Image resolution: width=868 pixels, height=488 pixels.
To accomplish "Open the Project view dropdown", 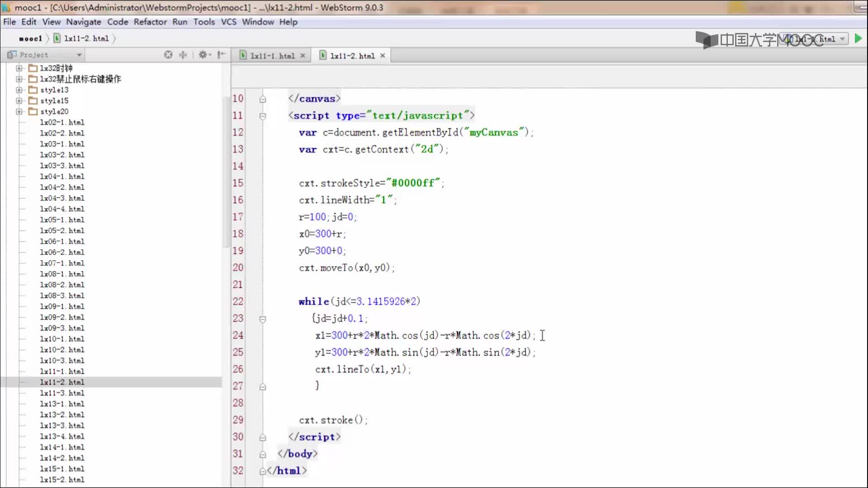I will (80, 55).
